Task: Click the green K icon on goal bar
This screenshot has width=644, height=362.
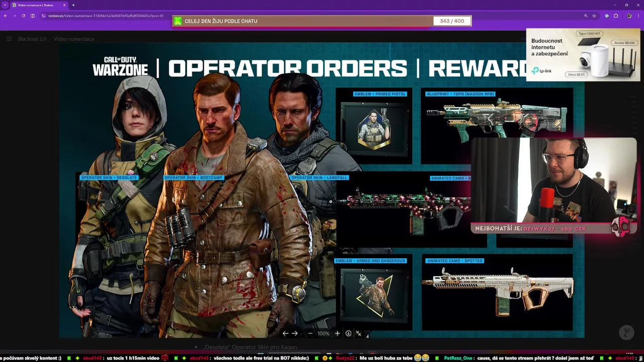Action: pos(178,21)
